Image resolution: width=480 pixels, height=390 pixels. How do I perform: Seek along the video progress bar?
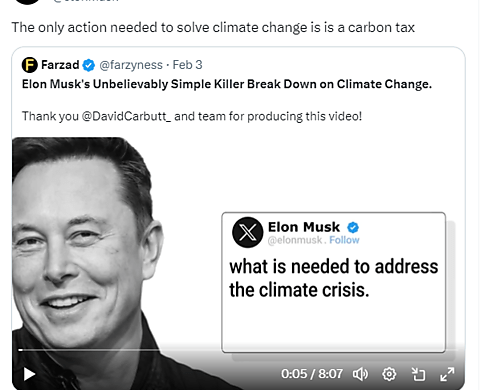coord(237,350)
